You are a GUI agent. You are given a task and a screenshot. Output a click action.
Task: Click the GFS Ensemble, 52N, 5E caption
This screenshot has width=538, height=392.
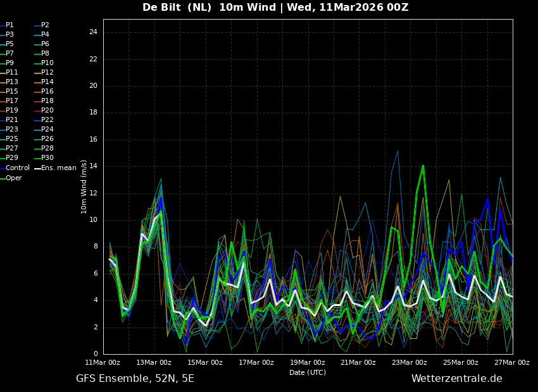click(x=135, y=379)
